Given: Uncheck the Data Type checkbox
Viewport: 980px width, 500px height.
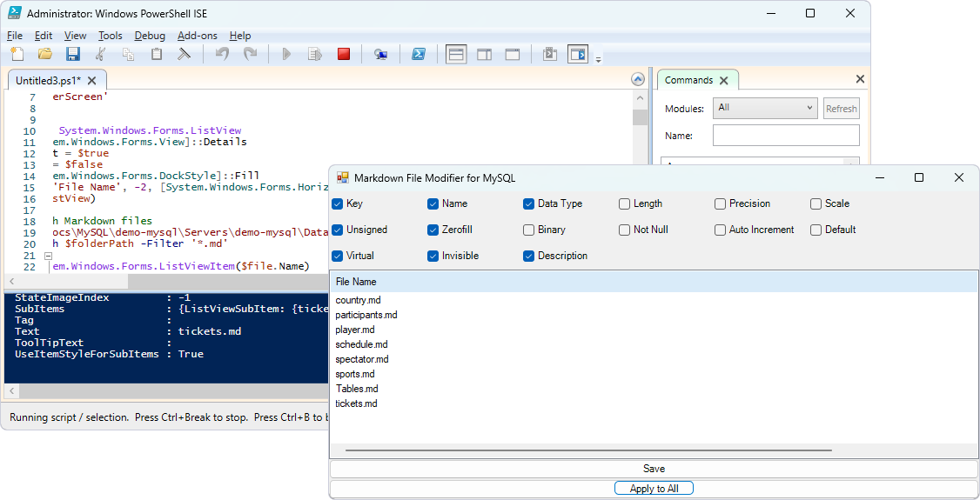Looking at the screenshot, I should (x=528, y=203).
